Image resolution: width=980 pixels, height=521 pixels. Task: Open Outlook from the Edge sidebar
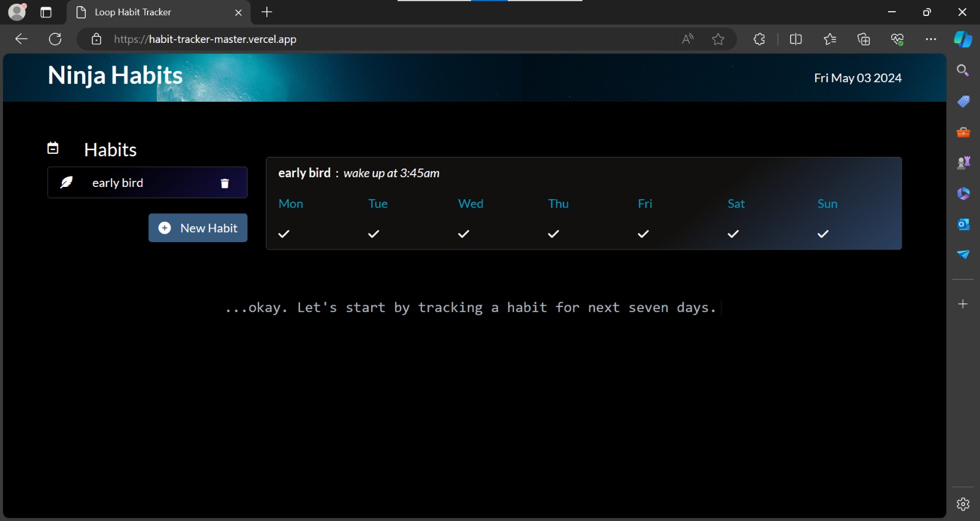coord(963,224)
